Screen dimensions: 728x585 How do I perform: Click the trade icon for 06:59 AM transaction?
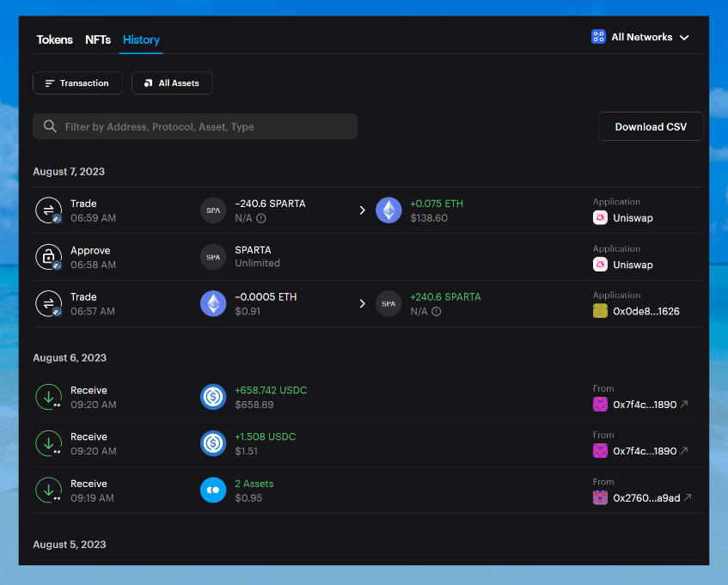click(48, 210)
